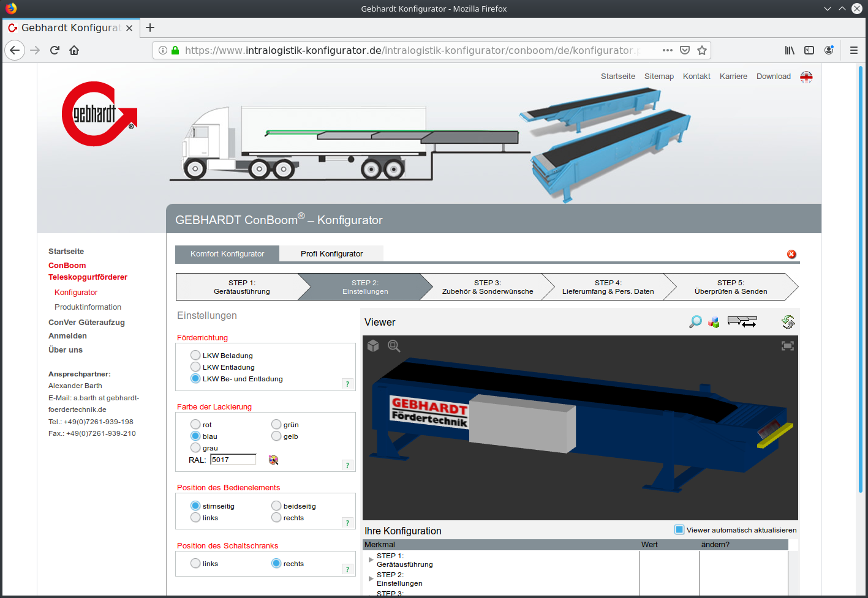Open help for Farbe der Lackierung
This screenshot has height=598, width=868.
click(x=347, y=465)
